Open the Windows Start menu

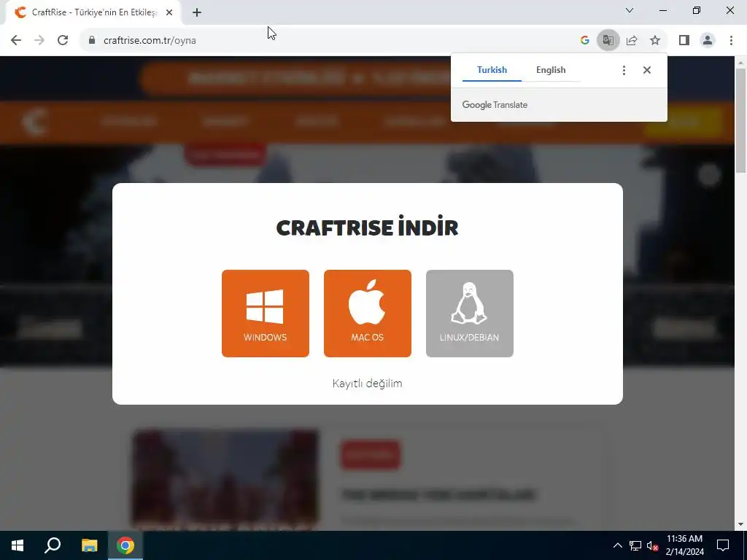tap(18, 545)
